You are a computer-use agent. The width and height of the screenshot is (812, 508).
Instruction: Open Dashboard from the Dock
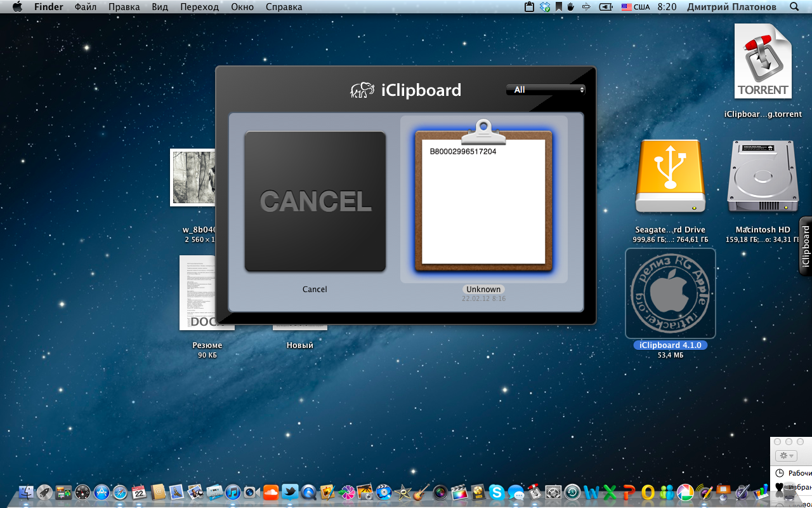82,492
